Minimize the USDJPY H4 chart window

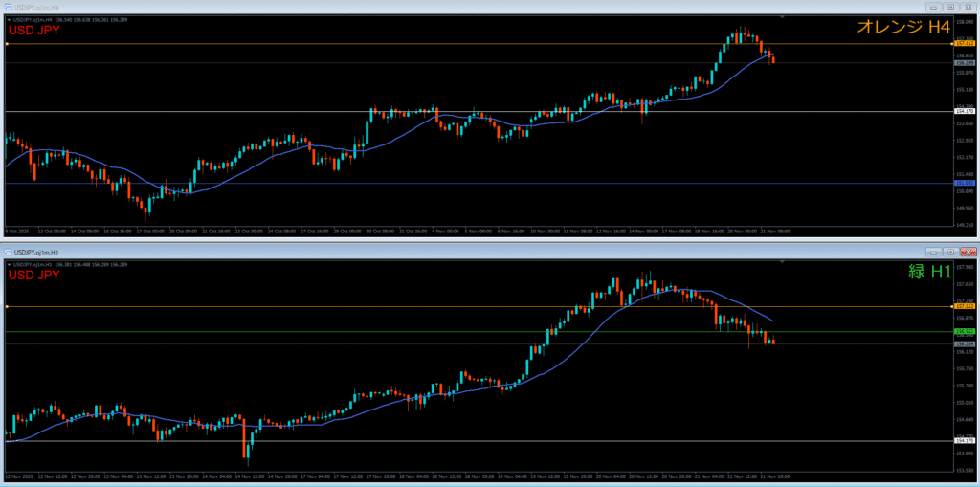932,7
